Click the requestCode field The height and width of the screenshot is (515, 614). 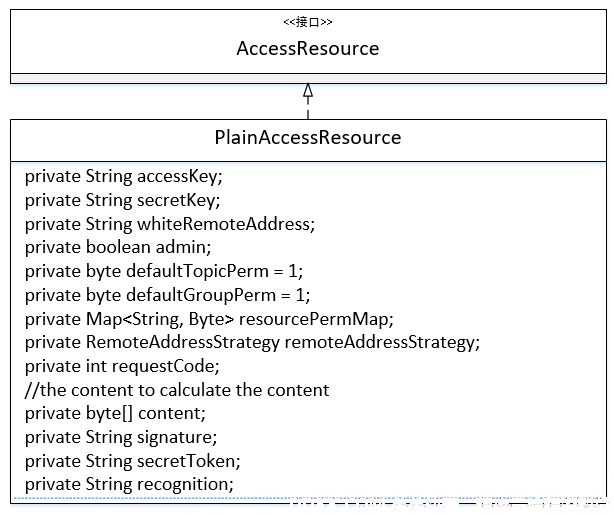[x=122, y=367]
